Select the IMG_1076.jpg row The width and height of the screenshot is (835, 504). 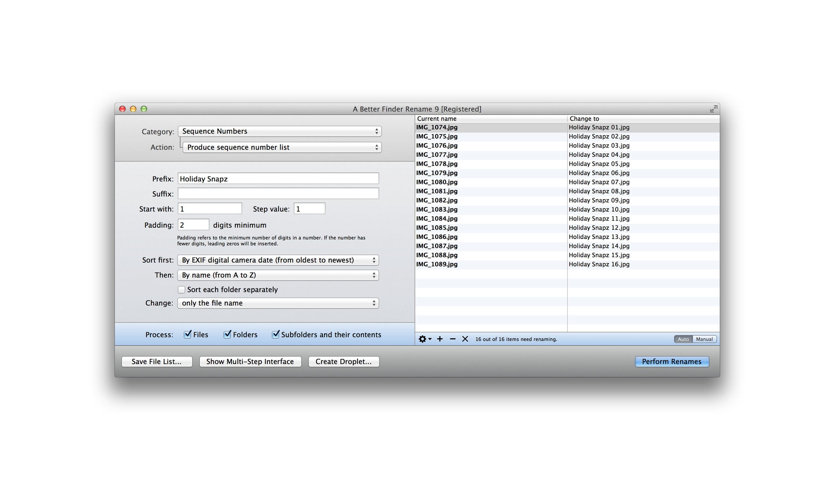coord(568,145)
